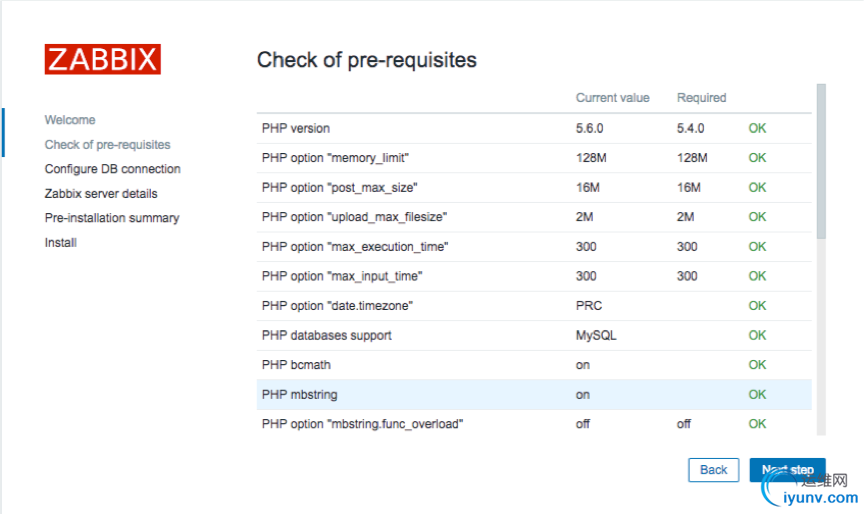The height and width of the screenshot is (514, 864).
Task: Click the Current value column header
Action: (x=612, y=98)
